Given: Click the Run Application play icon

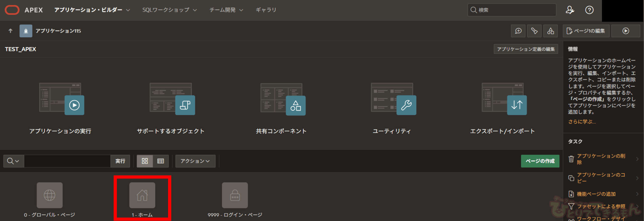Looking at the screenshot, I should click(74, 105).
